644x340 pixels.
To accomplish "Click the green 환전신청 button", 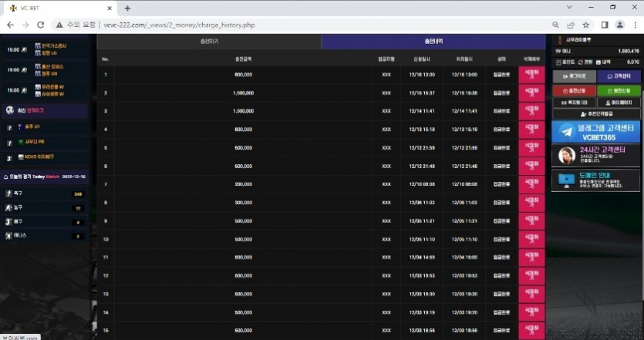I will click(x=619, y=89).
